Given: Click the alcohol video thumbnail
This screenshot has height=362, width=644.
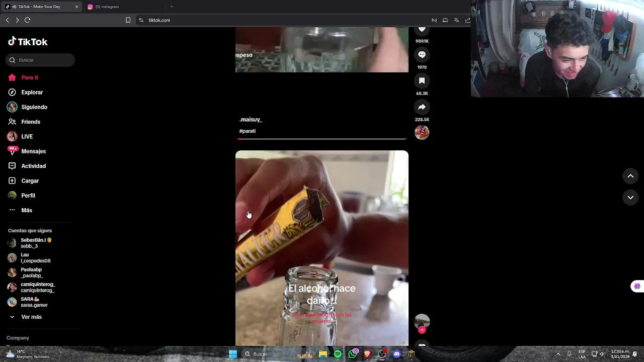Looking at the screenshot, I should pos(322,248).
